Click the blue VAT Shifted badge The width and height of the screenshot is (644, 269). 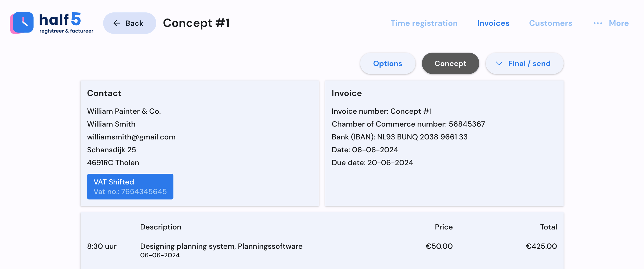130,187
